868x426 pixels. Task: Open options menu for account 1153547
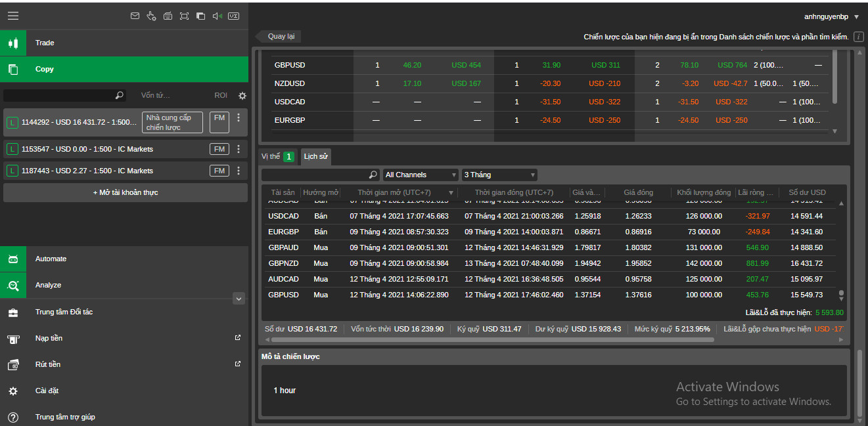pyautogui.click(x=239, y=149)
